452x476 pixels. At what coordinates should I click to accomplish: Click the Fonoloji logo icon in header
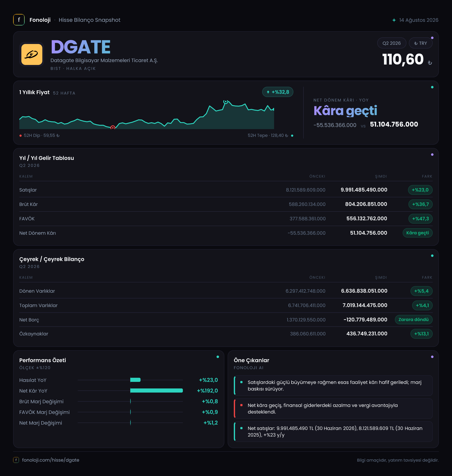point(19,20)
